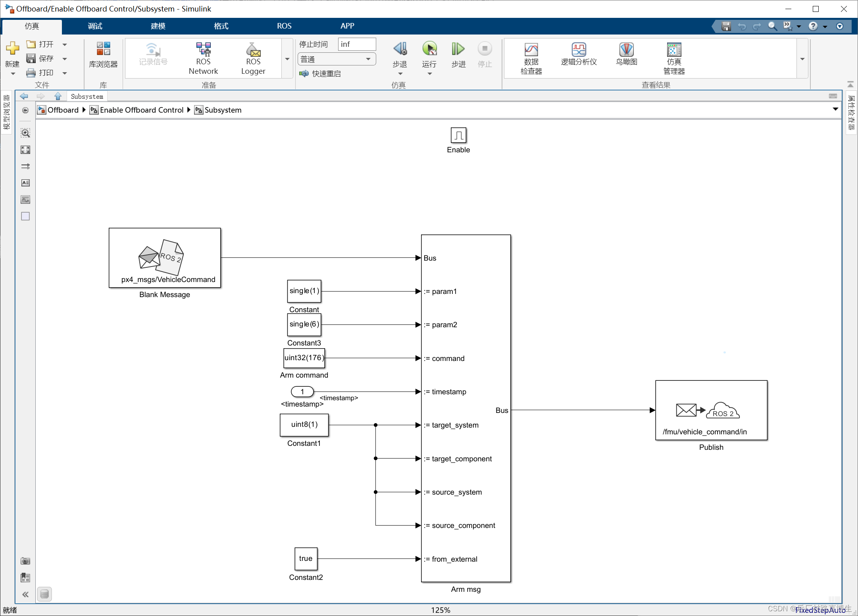Screen dimensions: 858x616
Task: Select the Subsystem tab in the editor
Action: click(x=87, y=96)
